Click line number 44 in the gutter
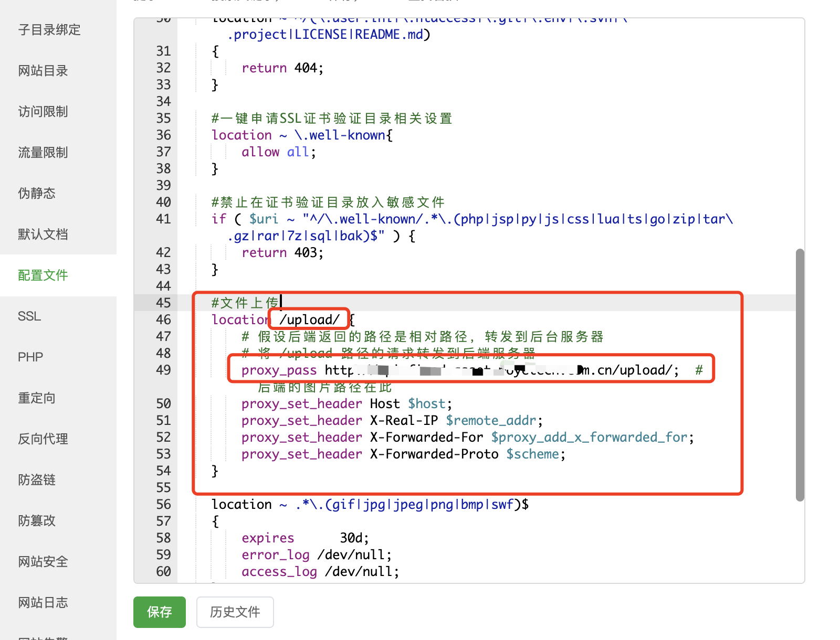Screen dimensions: 840x640 click(x=163, y=286)
